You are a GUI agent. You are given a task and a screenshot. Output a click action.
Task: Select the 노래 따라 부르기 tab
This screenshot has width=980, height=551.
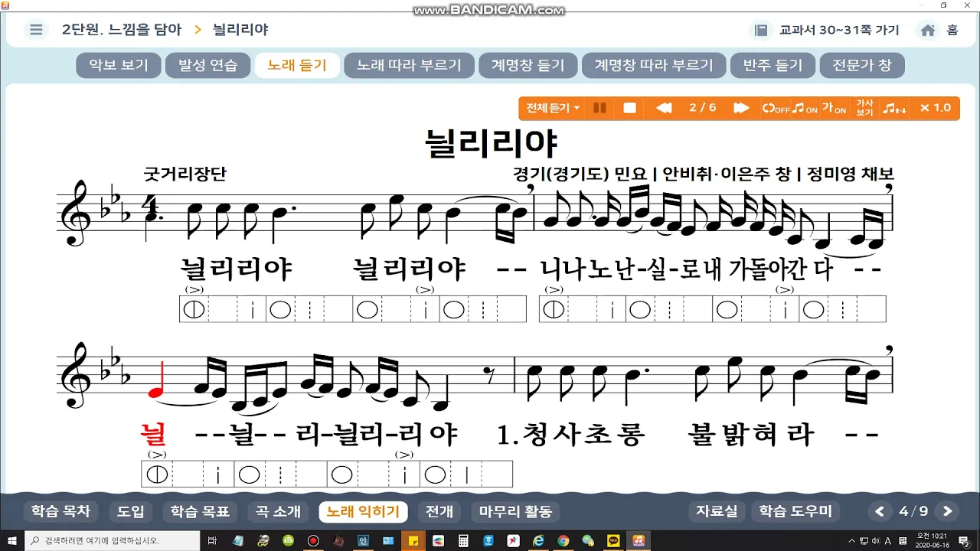coord(410,65)
